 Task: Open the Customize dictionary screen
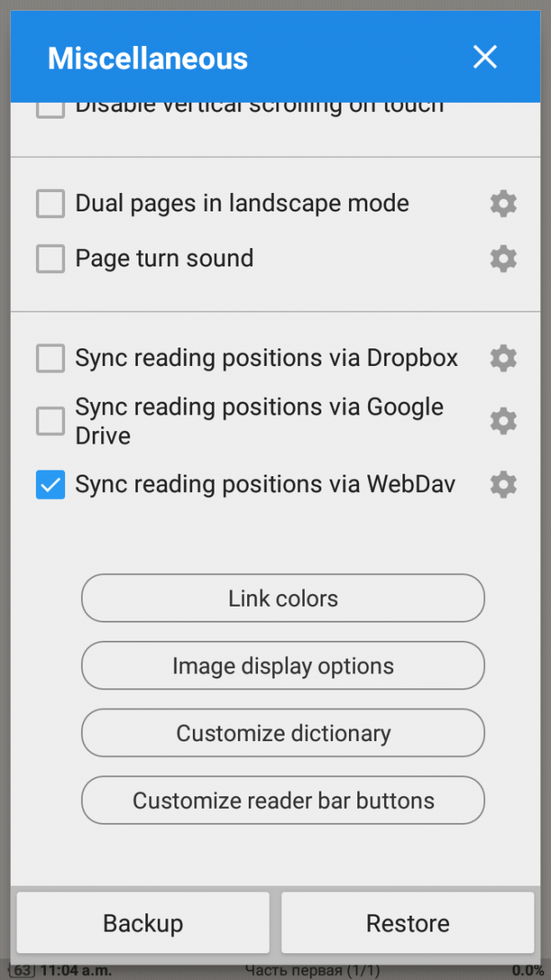[x=283, y=733]
